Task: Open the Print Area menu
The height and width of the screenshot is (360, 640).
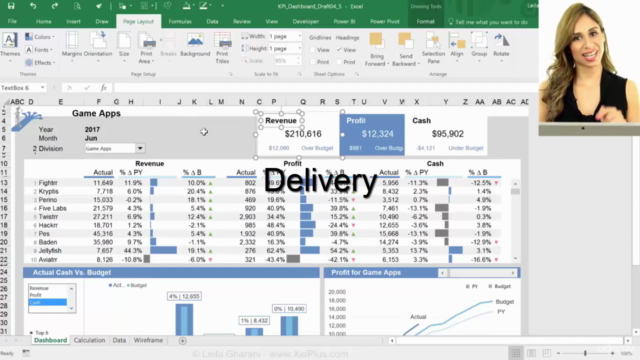Action: 147,48
